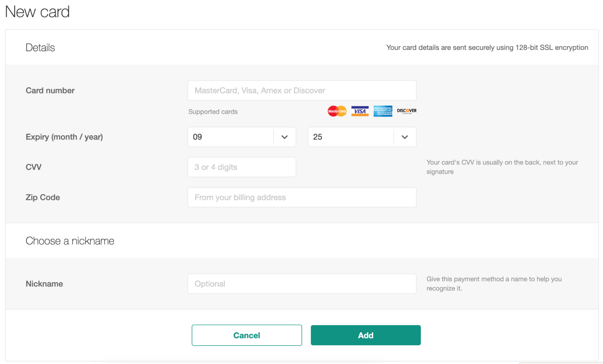Click the Supported cards label

tap(213, 111)
